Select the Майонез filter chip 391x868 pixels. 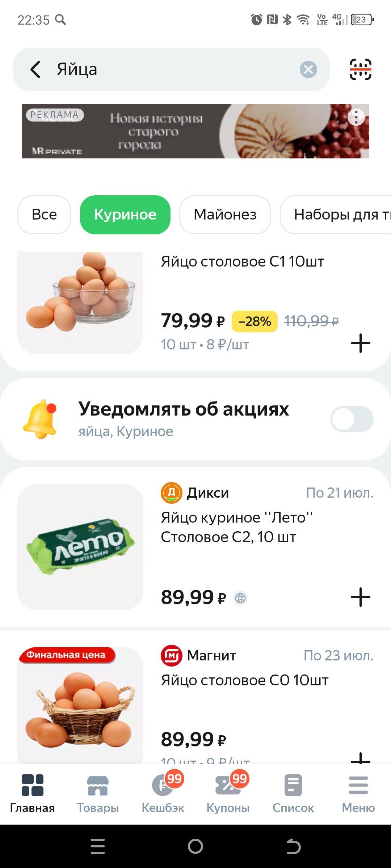225,214
